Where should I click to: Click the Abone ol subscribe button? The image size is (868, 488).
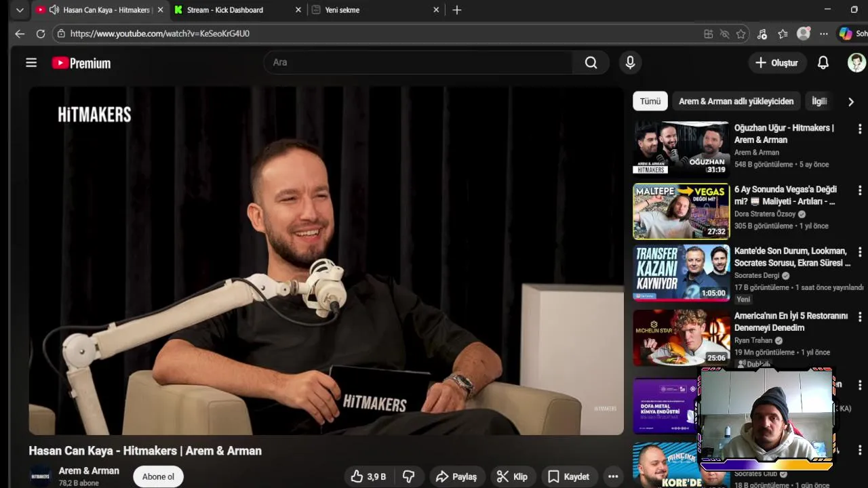click(x=158, y=476)
